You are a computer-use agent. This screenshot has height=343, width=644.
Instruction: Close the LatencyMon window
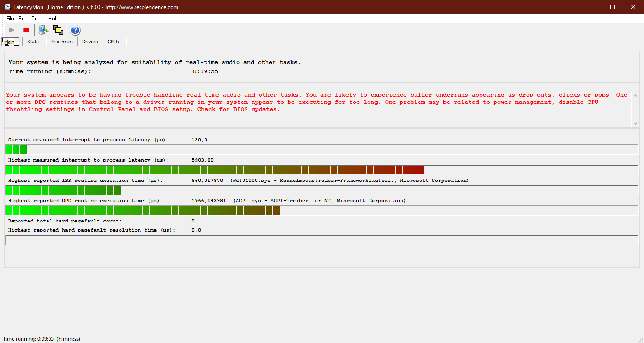(x=633, y=7)
